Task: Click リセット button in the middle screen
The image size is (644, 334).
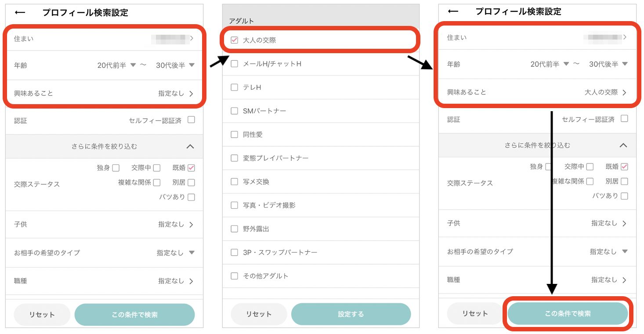Action: 259,314
